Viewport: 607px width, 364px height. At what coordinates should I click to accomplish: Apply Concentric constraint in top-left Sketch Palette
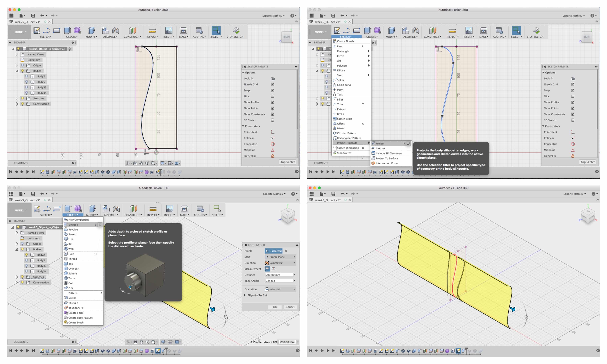(x=273, y=144)
